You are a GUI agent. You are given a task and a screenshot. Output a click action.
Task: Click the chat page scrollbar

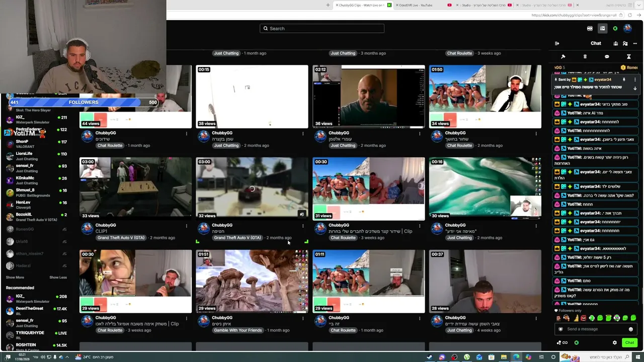click(641, 296)
